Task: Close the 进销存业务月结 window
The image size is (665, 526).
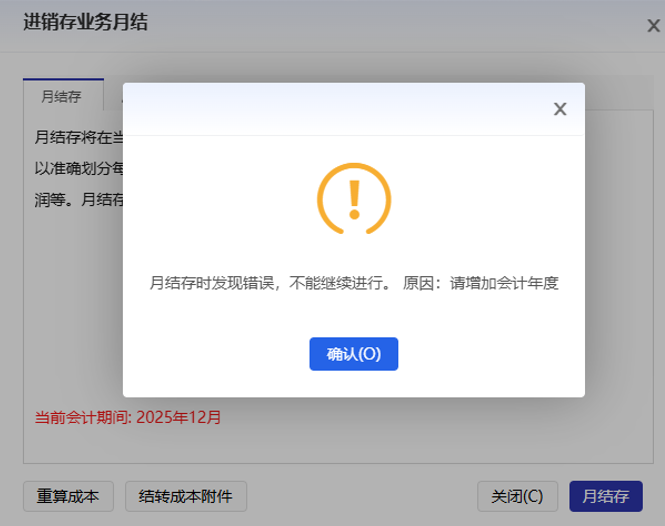Action: pos(653,26)
